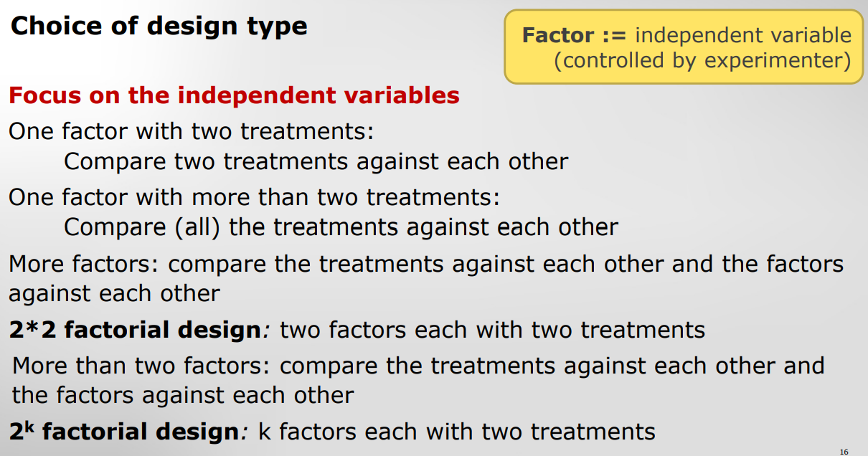Click the red heading "Focus on the independent variables"
Viewport: 868px width, 456px height.
point(234,95)
